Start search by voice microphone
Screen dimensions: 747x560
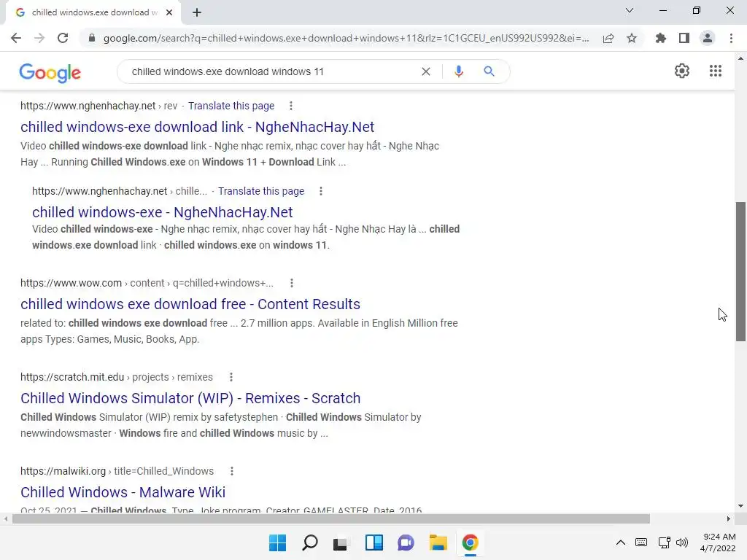(x=458, y=71)
